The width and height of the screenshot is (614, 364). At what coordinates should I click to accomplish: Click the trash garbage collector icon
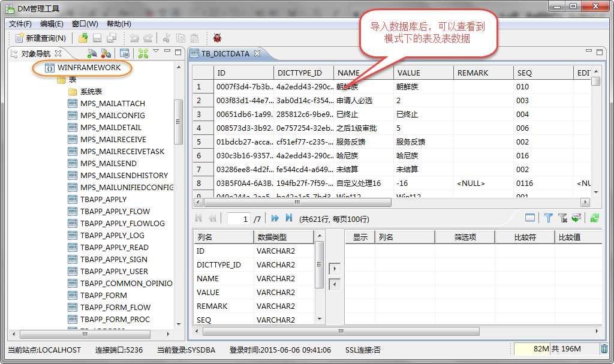click(x=604, y=348)
